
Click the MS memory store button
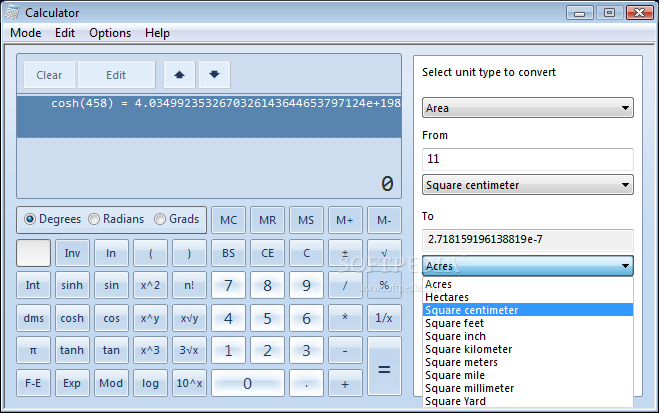pos(306,220)
